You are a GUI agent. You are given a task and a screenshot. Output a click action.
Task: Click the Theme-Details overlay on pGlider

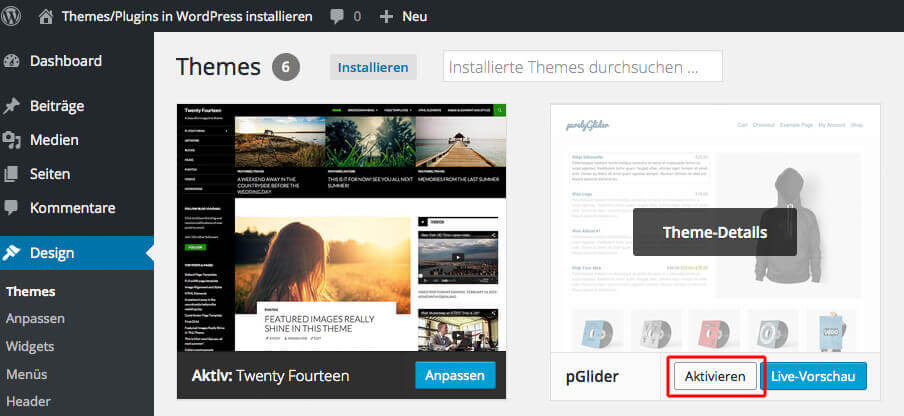(x=715, y=232)
